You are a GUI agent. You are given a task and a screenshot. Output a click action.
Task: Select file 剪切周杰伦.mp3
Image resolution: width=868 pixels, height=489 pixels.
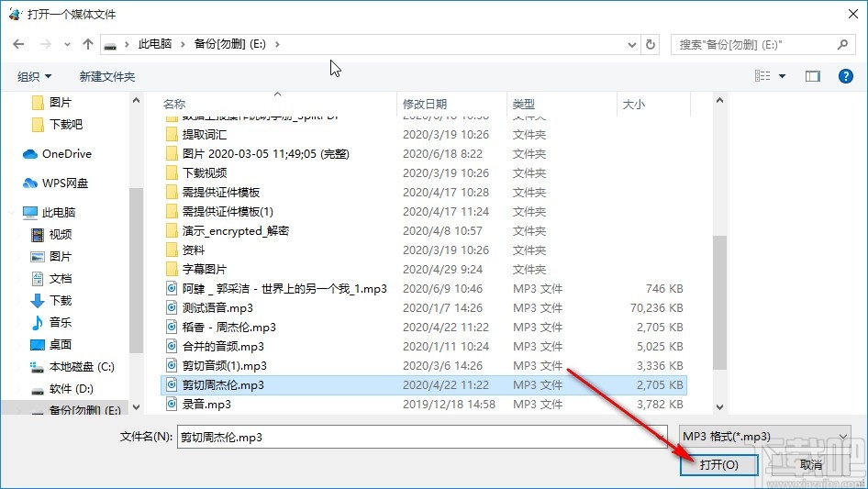point(424,385)
